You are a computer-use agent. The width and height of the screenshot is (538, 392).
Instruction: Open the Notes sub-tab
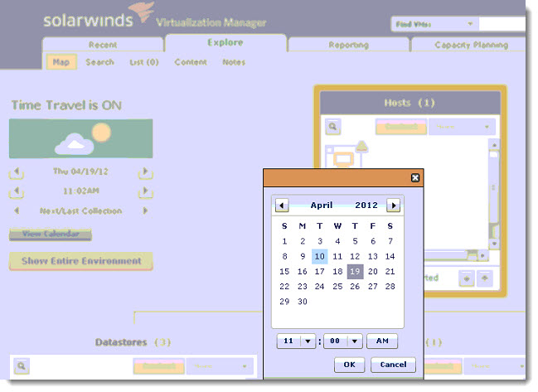point(234,62)
